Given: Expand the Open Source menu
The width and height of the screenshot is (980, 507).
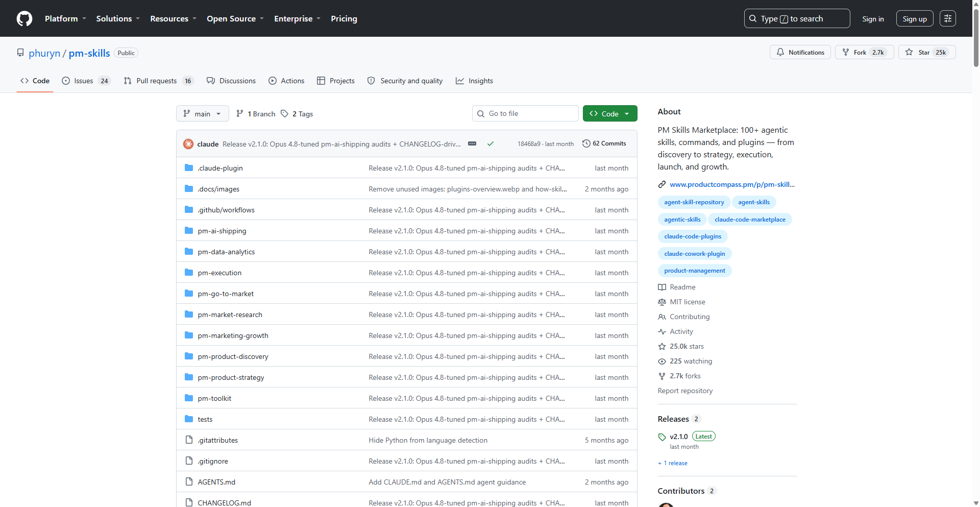Looking at the screenshot, I should [235, 19].
